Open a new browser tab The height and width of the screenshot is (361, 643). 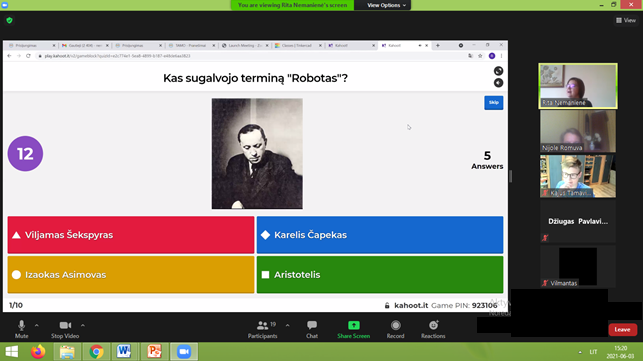click(x=438, y=46)
